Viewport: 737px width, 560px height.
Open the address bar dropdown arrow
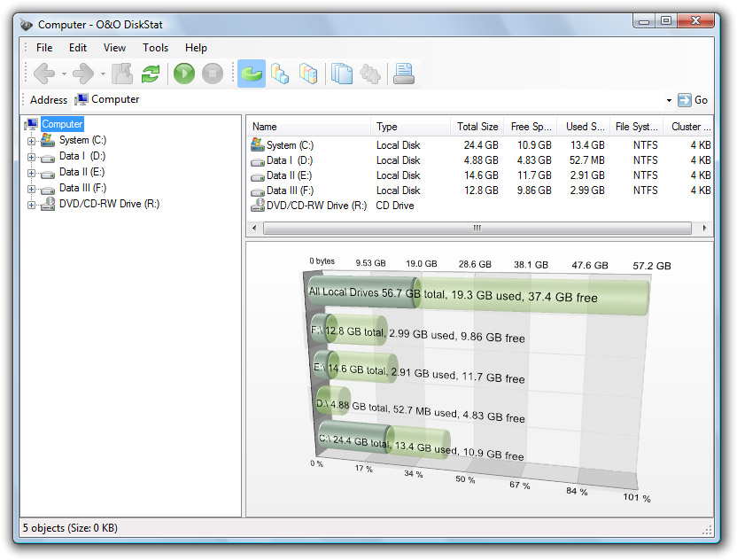click(x=669, y=100)
